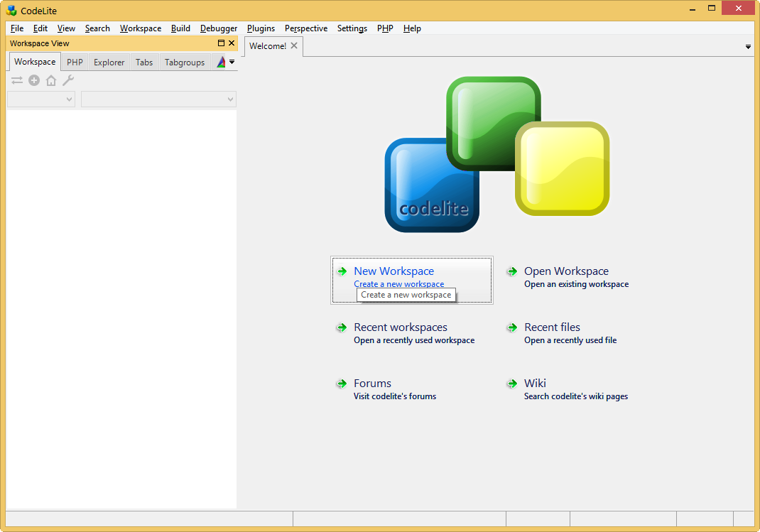Click the codelite cubes logo image
This screenshot has width=760, height=532.
pyautogui.click(x=496, y=154)
